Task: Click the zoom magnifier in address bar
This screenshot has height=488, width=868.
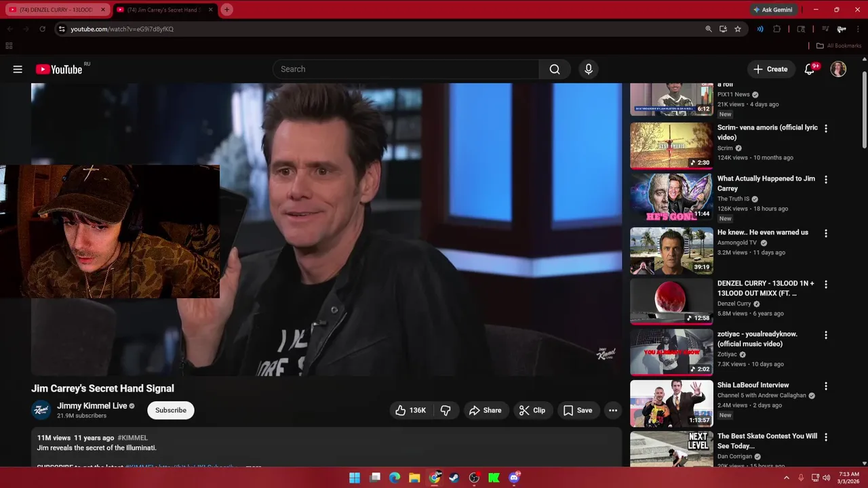Action: tap(709, 29)
